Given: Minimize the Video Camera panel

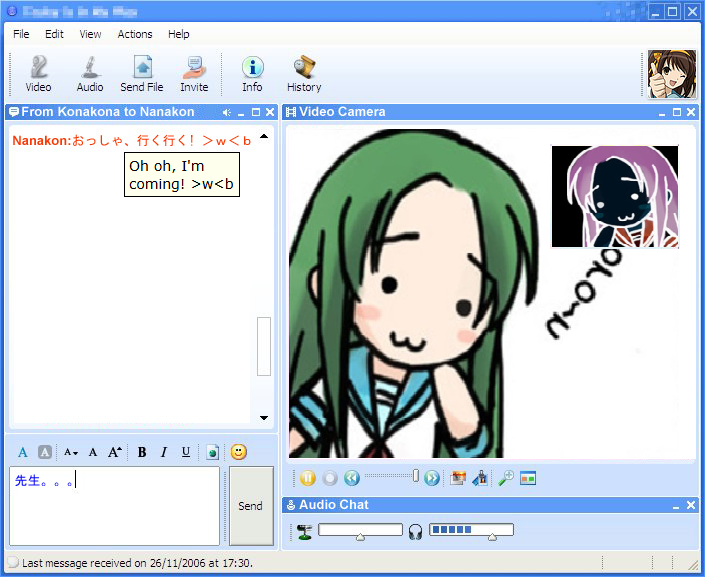Looking at the screenshot, I should [x=662, y=112].
